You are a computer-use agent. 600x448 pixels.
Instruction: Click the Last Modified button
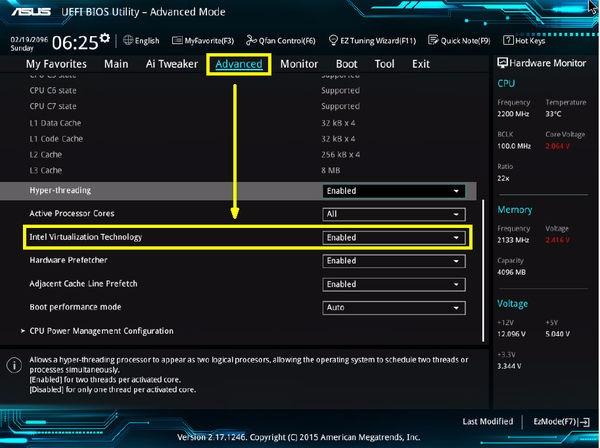pyautogui.click(x=489, y=422)
